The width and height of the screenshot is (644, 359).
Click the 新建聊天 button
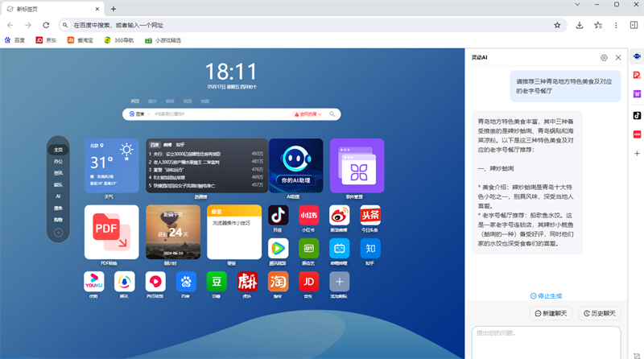pyautogui.click(x=551, y=313)
